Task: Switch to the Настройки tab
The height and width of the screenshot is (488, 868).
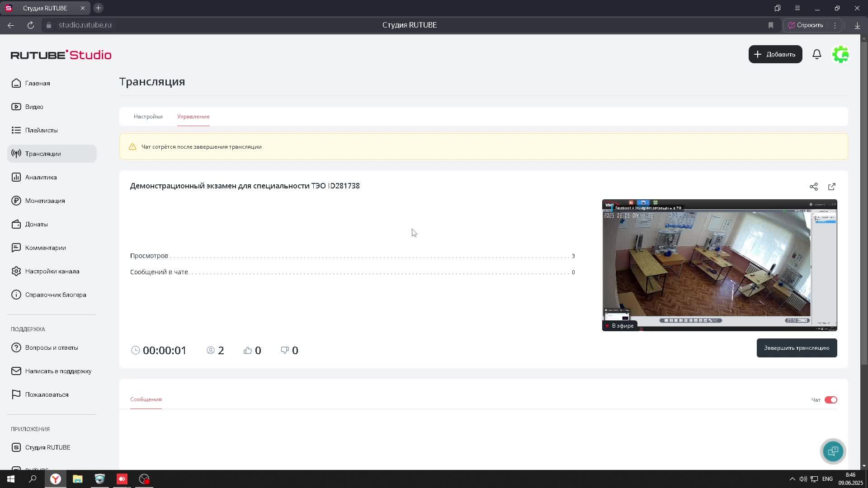Action: pos(148,117)
